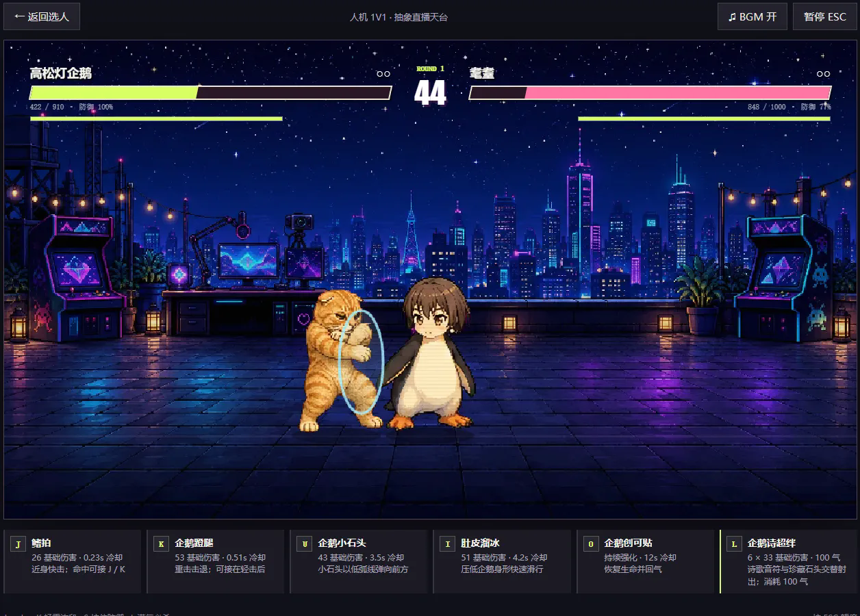Pause the game with 暂停 ESC
Image resolution: width=860 pixels, height=616 pixels.
pos(825,16)
